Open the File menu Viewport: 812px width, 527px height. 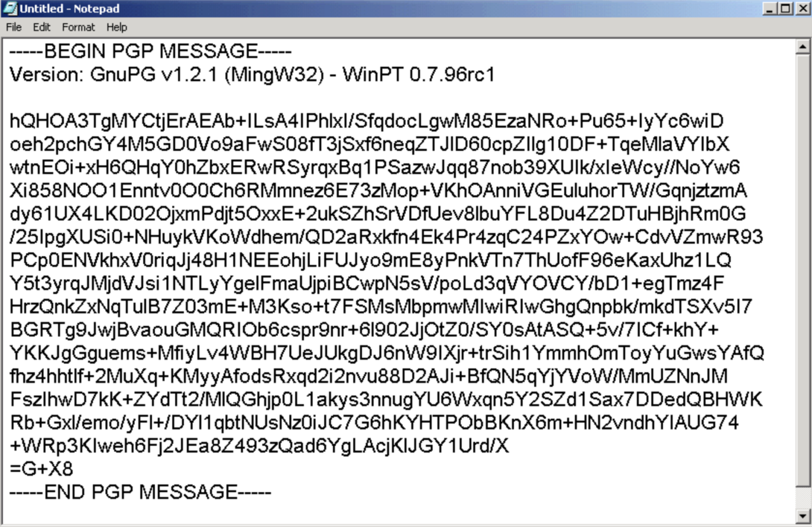13,27
